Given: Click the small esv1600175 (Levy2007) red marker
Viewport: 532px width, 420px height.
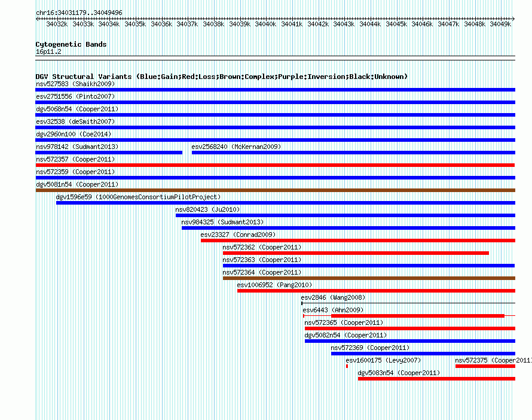Looking at the screenshot, I should click(x=347, y=366).
